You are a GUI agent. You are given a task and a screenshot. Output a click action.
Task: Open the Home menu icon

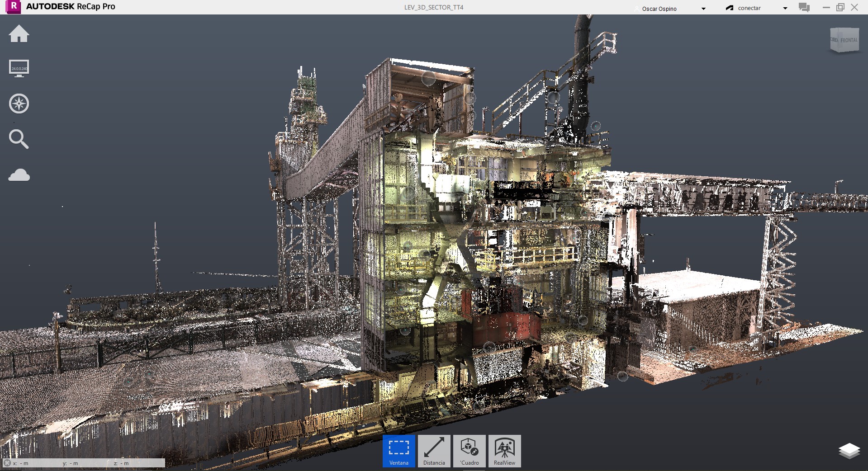[19, 34]
